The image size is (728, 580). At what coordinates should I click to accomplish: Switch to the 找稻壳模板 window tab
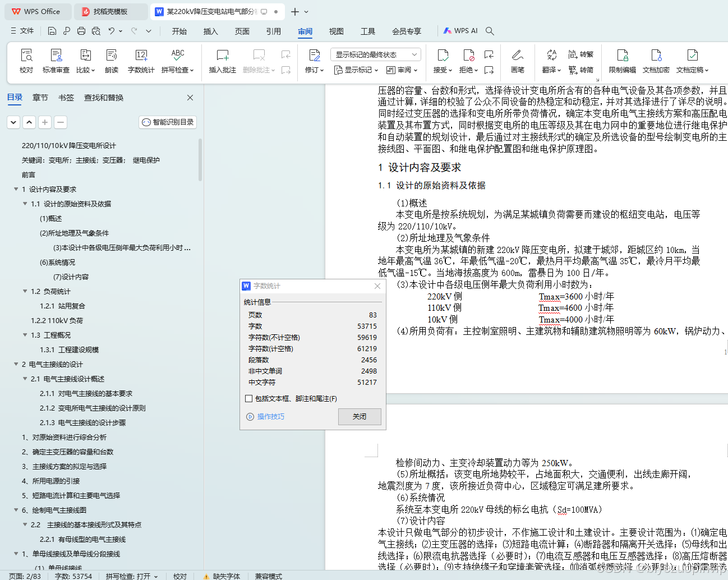[110, 11]
